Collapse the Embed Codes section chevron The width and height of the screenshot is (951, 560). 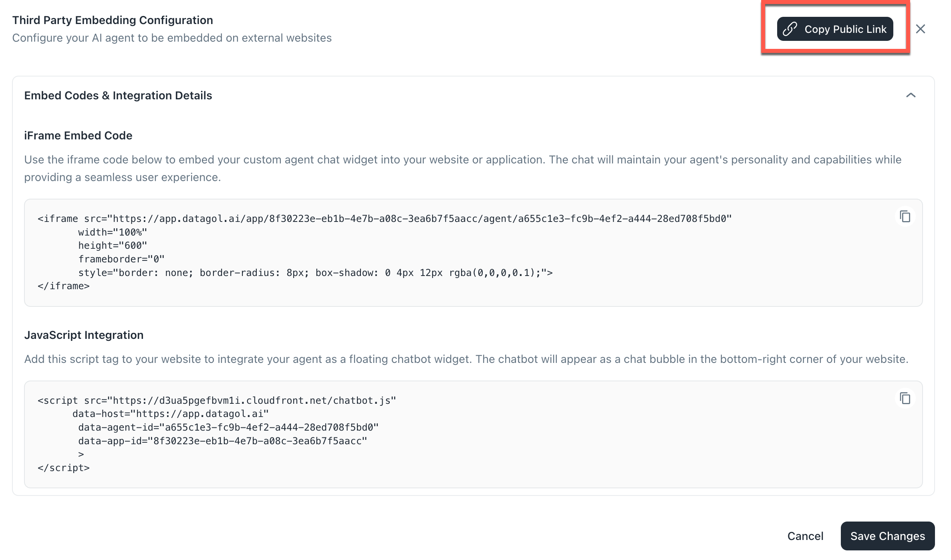click(x=911, y=95)
